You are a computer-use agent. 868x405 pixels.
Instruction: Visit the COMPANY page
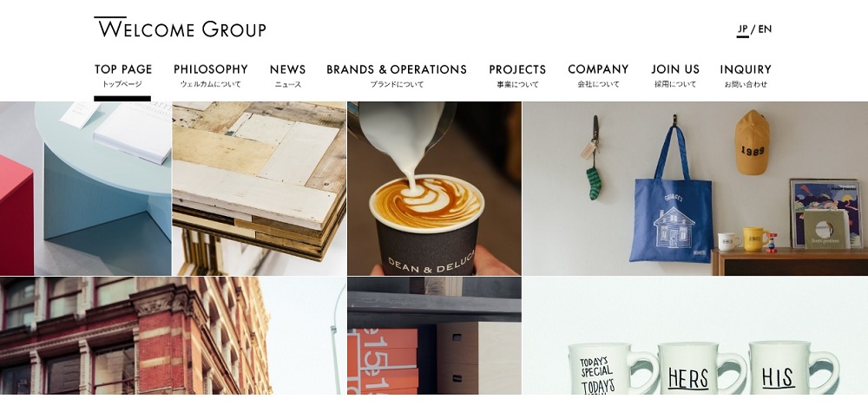[x=598, y=75]
